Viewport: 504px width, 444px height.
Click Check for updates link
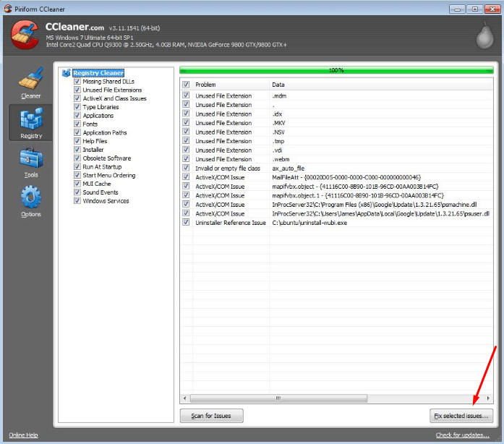pyautogui.click(x=463, y=435)
